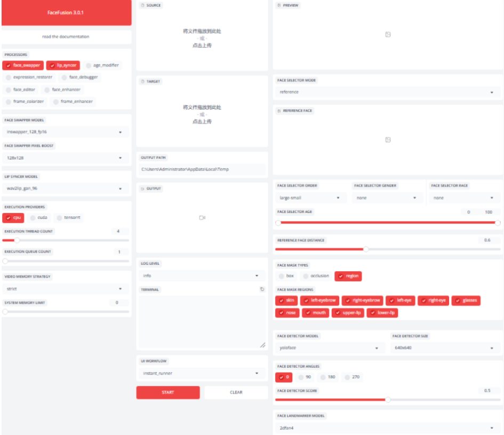Uncheck the mouth mask region
The image size is (504, 435).
pyautogui.click(x=316, y=313)
